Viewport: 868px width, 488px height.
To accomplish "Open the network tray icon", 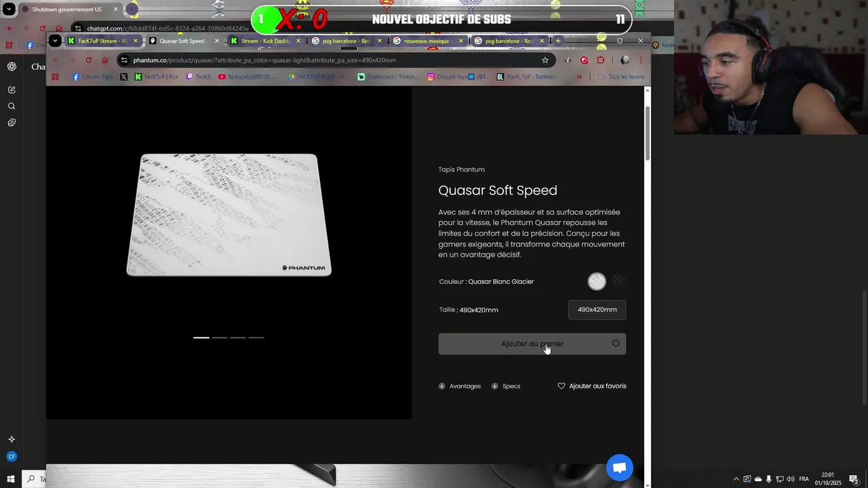I will click(780, 479).
